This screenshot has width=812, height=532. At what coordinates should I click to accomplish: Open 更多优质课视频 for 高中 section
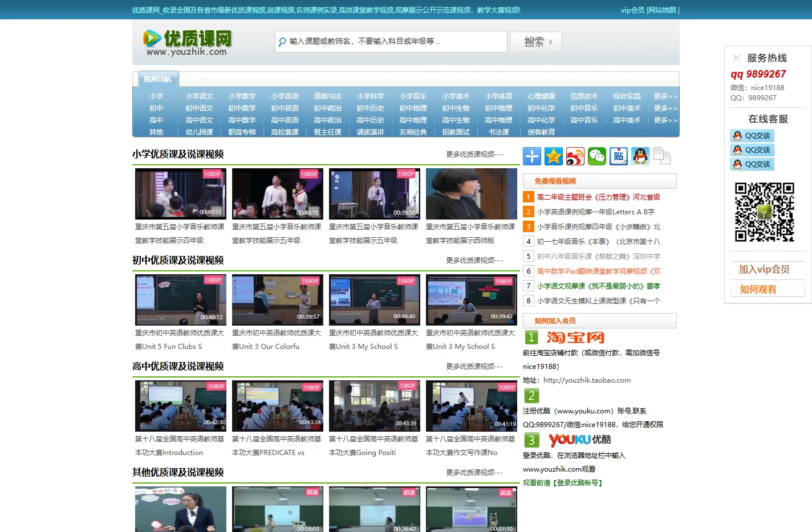[474, 367]
